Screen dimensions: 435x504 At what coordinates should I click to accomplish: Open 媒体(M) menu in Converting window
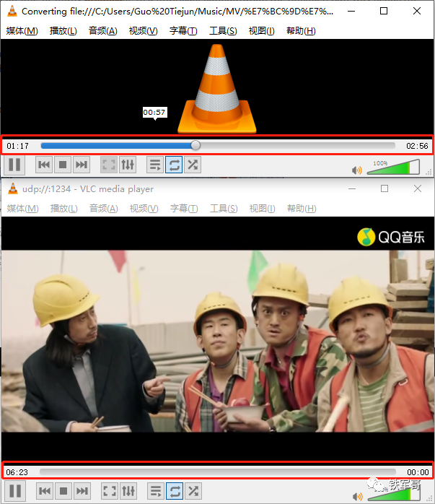click(x=22, y=31)
